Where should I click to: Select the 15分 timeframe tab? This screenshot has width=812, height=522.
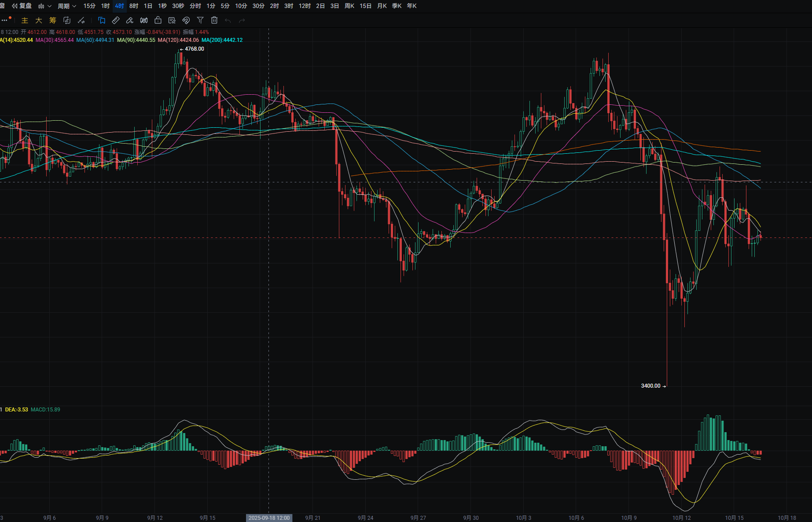tap(89, 6)
